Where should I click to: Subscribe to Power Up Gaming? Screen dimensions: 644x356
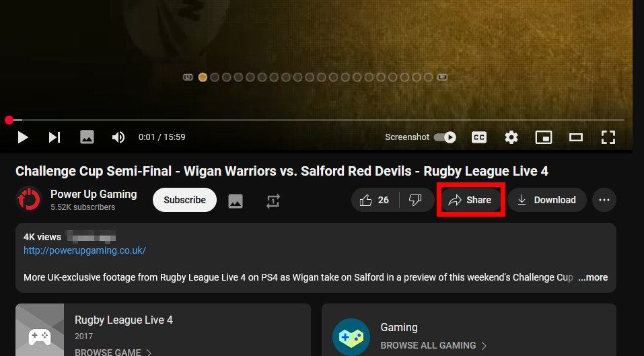pyautogui.click(x=184, y=200)
